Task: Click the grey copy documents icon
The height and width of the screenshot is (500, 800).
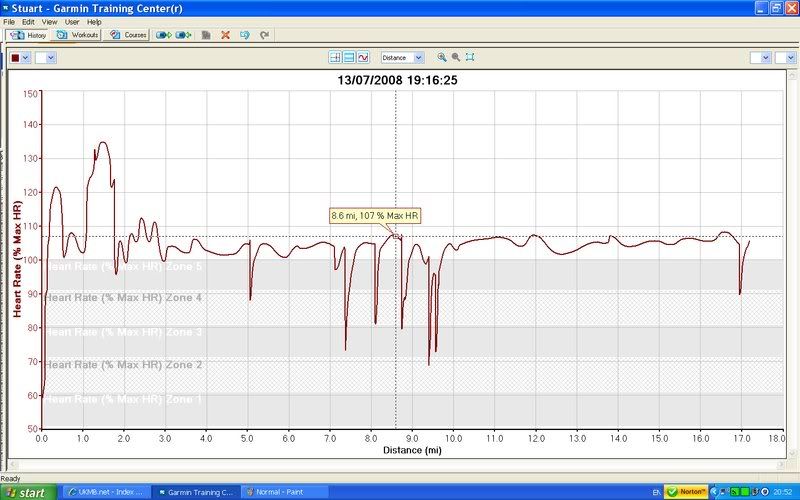Action: [x=206, y=35]
